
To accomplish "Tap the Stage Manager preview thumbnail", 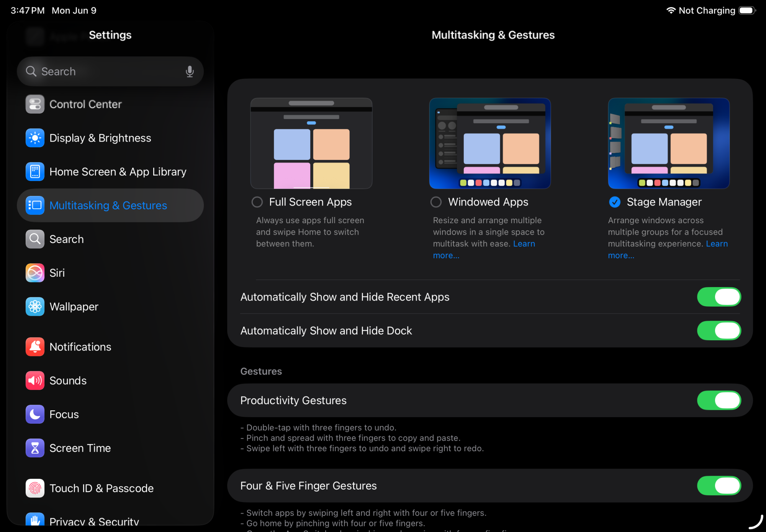I will pos(668,143).
